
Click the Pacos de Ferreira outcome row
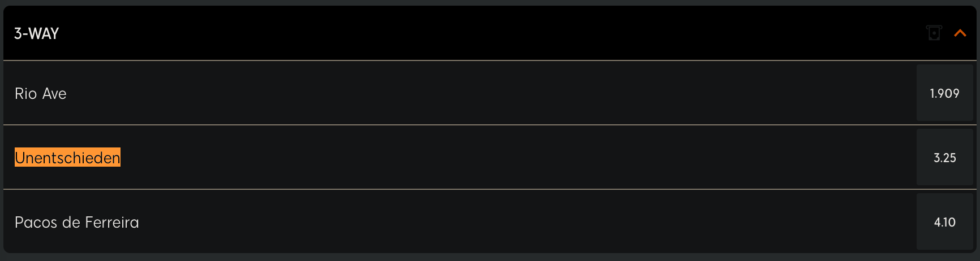coord(490,221)
